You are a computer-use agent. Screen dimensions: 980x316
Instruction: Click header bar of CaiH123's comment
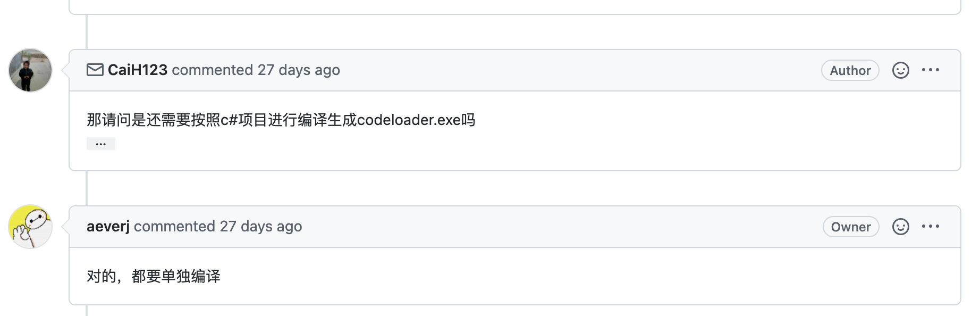(x=515, y=70)
